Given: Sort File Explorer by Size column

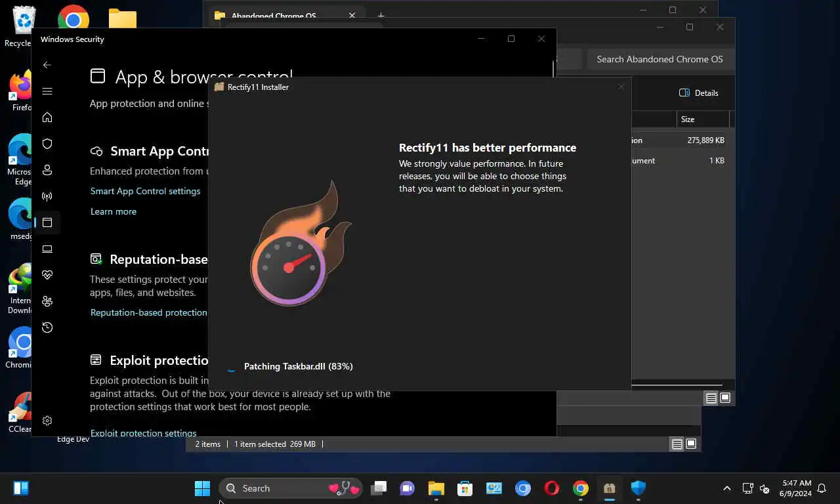Looking at the screenshot, I should (703, 119).
